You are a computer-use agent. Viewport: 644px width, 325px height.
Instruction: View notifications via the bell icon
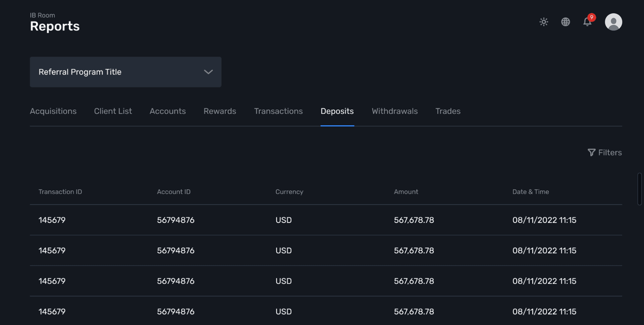[587, 22]
